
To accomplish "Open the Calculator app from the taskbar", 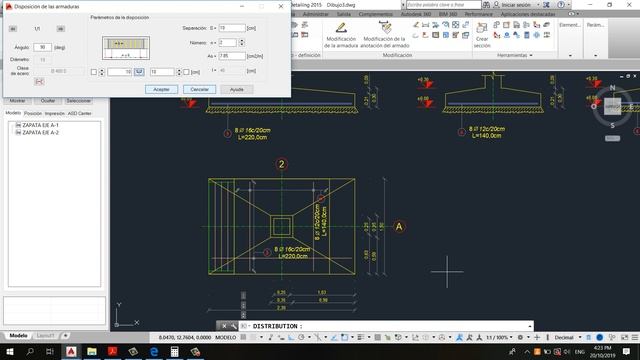I will [174, 351].
